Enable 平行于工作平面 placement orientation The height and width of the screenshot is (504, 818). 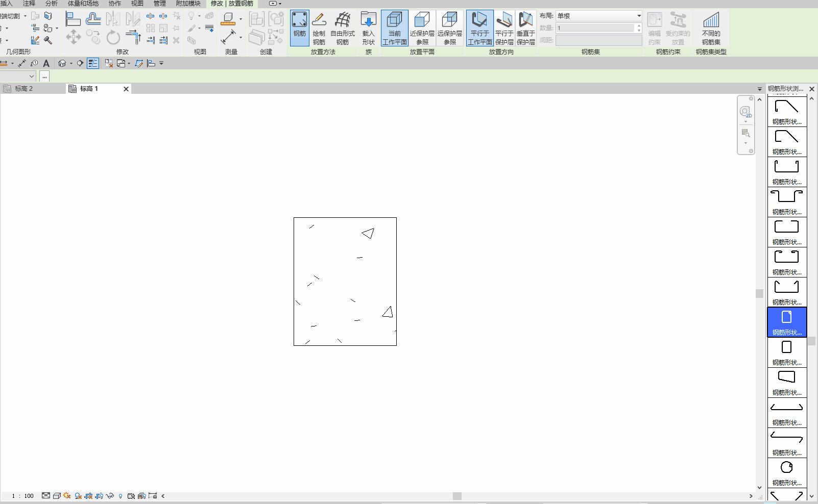pos(480,28)
